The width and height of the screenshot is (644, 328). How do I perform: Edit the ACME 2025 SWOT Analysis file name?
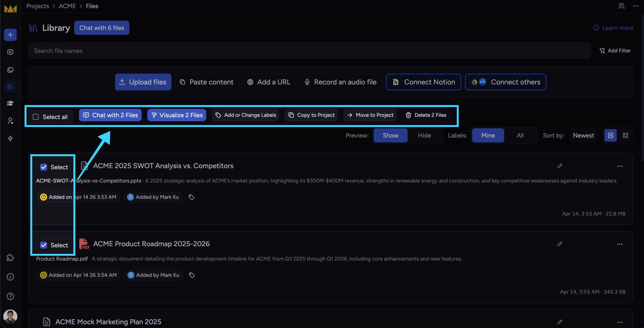tap(560, 166)
